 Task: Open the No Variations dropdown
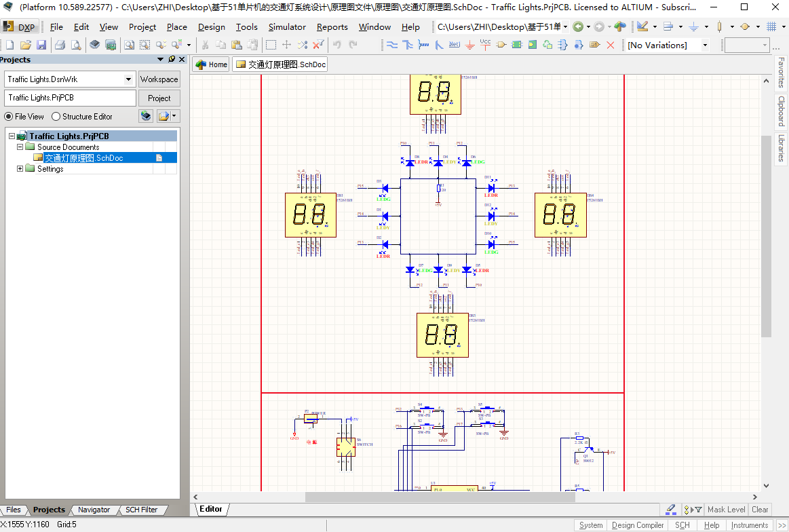click(x=705, y=45)
